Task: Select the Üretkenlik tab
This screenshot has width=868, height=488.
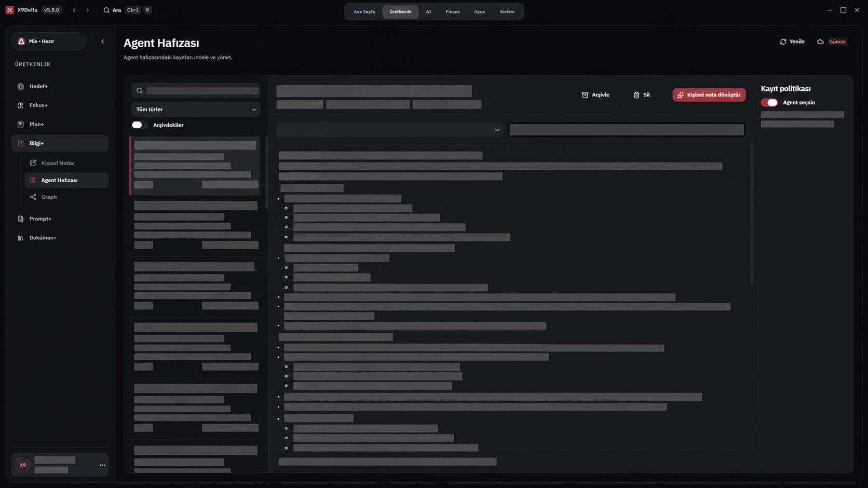Action: [x=400, y=12]
